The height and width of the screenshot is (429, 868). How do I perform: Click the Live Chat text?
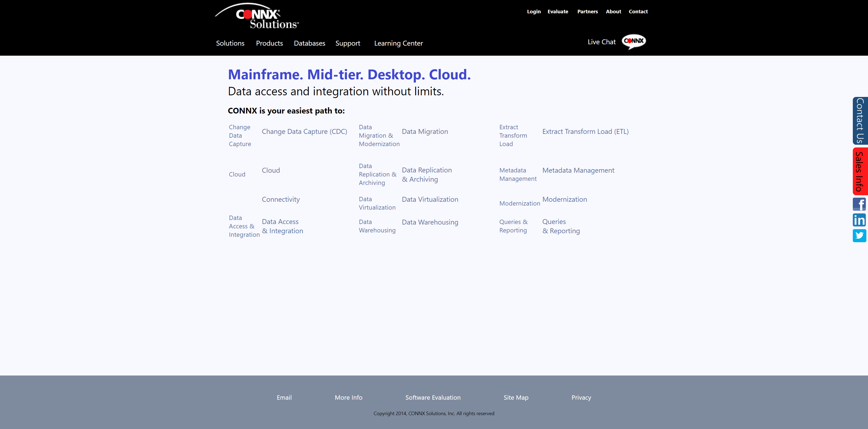pos(601,42)
